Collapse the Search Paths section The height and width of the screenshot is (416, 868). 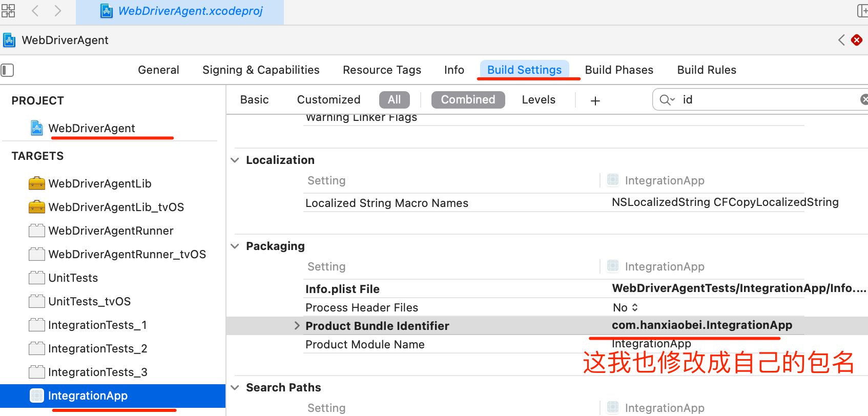tap(235, 388)
